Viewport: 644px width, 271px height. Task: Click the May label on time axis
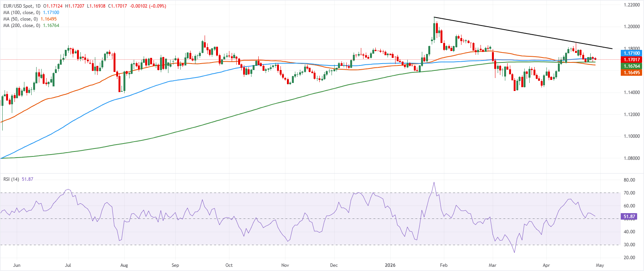tap(600, 265)
